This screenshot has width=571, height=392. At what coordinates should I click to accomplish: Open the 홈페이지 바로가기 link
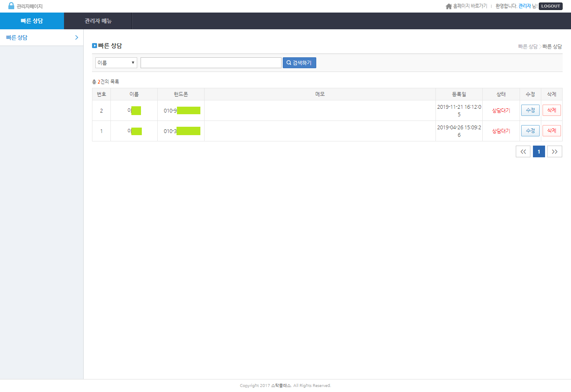tap(470, 6)
